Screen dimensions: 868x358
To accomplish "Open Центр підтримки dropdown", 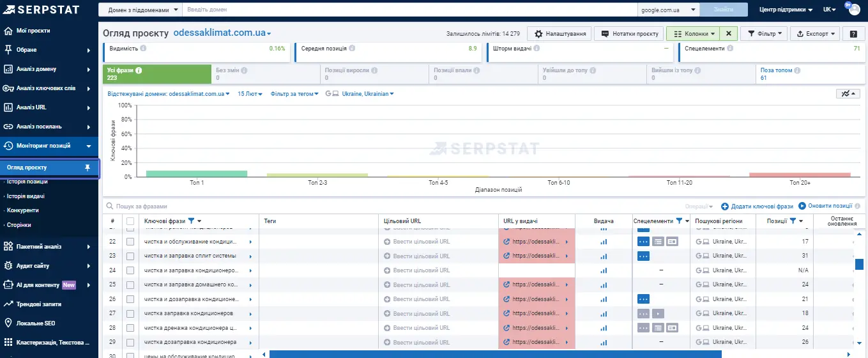I will [x=786, y=10].
